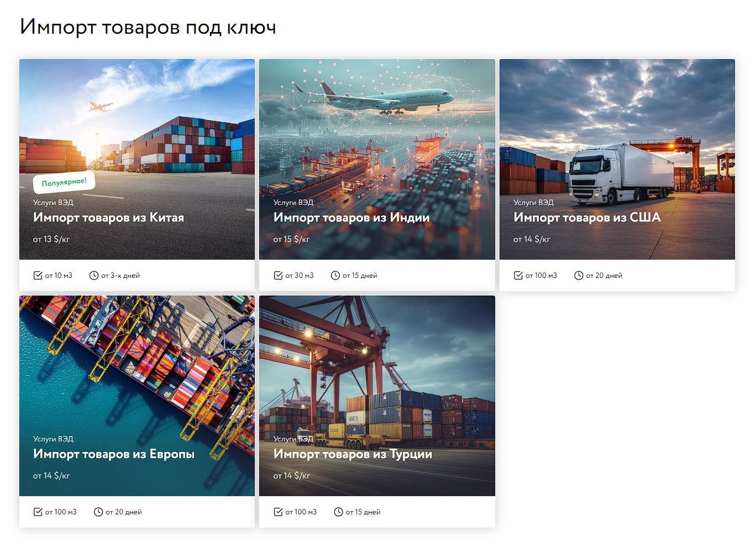Click the clock icon in the Europe card
The image size is (756, 547).
pyautogui.click(x=98, y=512)
